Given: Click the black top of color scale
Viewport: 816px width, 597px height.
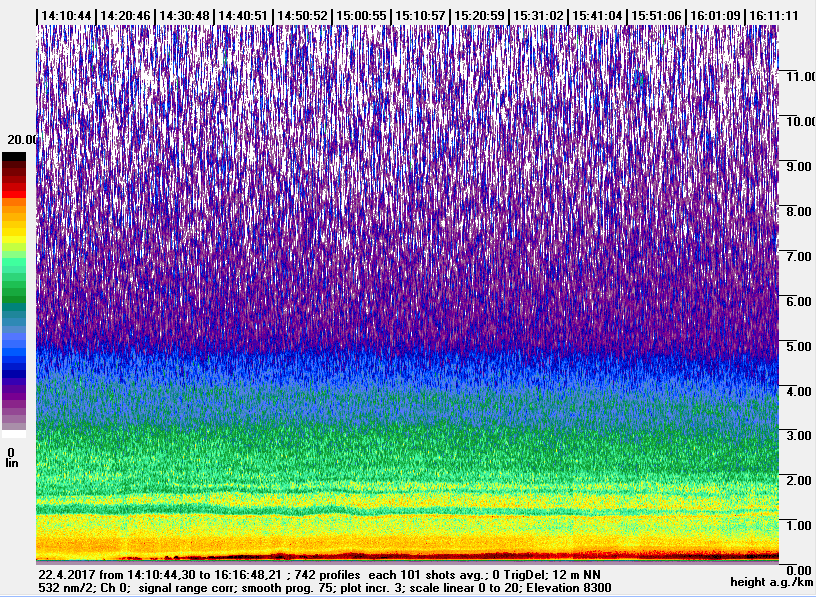Looking at the screenshot, I should (x=14, y=156).
